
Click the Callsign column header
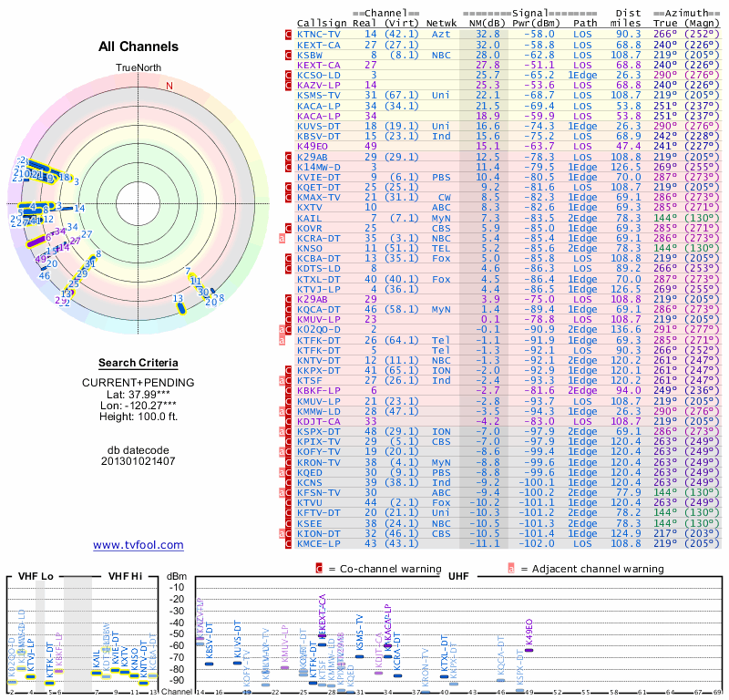point(322,22)
